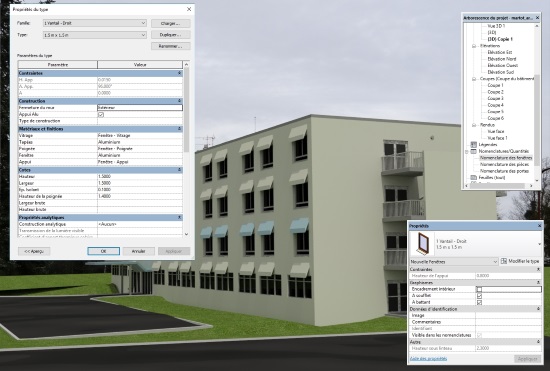550x371 pixels.
Task: Open Coupe 4 in project browser
Action: pos(495,105)
